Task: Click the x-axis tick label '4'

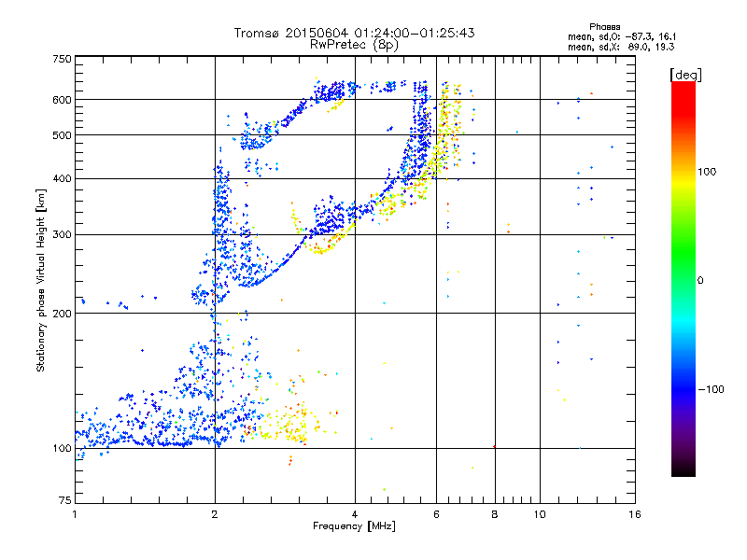Action: pos(355,514)
